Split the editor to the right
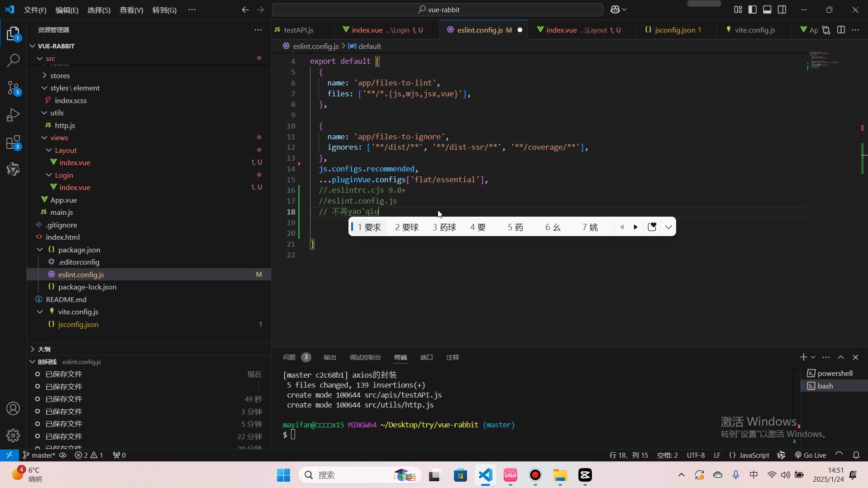Image resolution: width=868 pixels, height=488 pixels. 841,30
